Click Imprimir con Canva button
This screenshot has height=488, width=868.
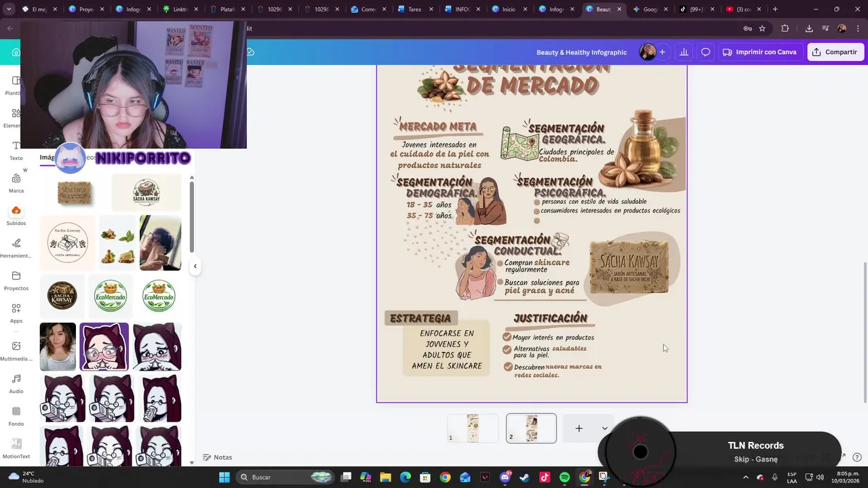[x=759, y=52]
